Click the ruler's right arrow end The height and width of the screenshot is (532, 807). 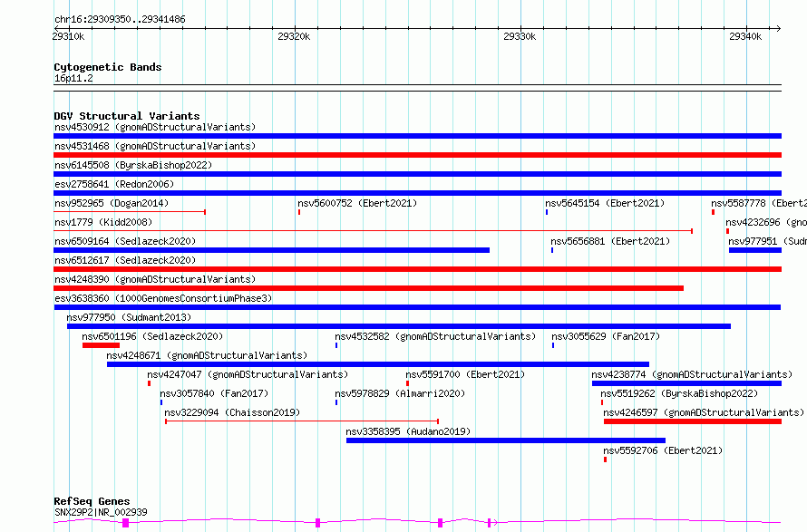pos(778,28)
